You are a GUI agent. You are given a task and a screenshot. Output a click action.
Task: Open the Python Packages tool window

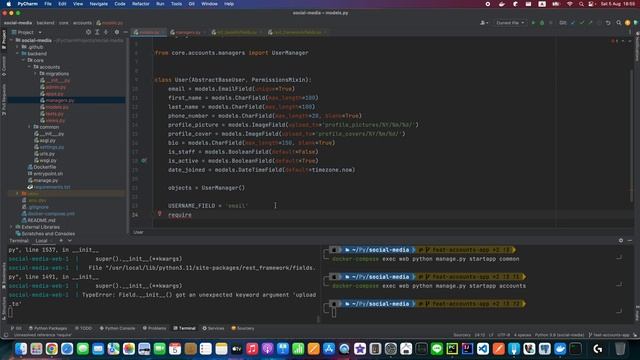click(x=47, y=328)
